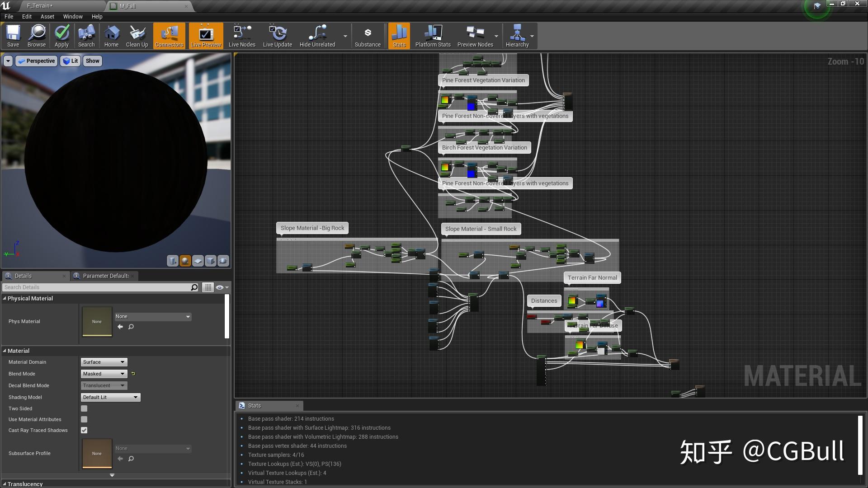Enable the Two Sided checkbox
Screen dimensions: 868x488
pos(84,408)
